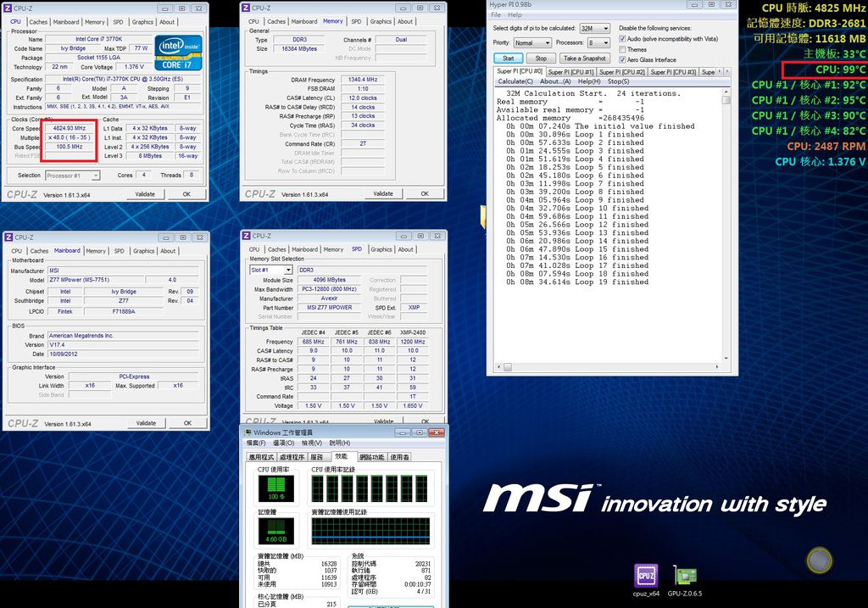This screenshot has width=868, height=608.
Task: Open the Processor #1 Selection dropdown in CPU-Z
Action: pos(73,176)
